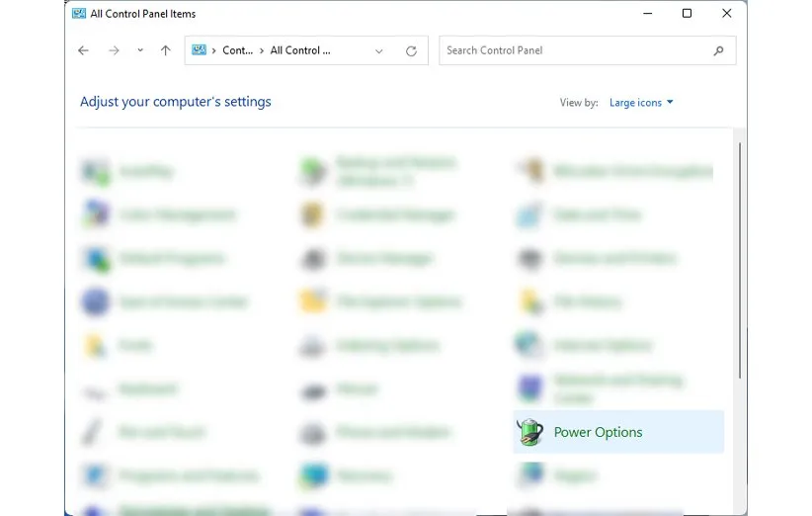Open the address bar history dropdown

tap(379, 50)
